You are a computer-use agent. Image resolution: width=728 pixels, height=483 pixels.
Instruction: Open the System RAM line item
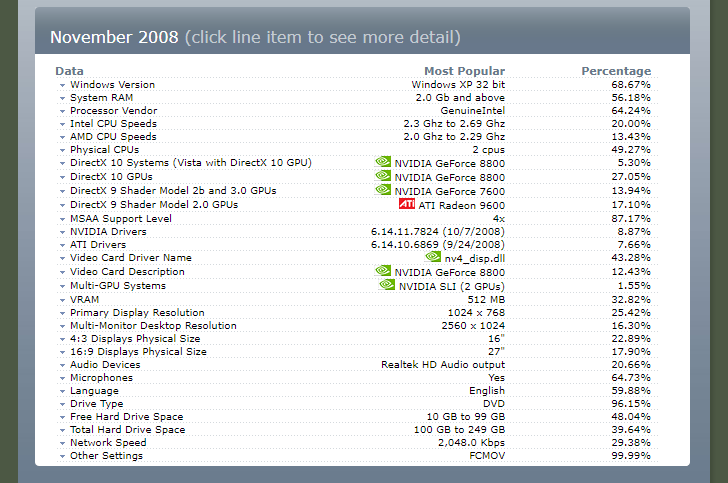(x=101, y=98)
